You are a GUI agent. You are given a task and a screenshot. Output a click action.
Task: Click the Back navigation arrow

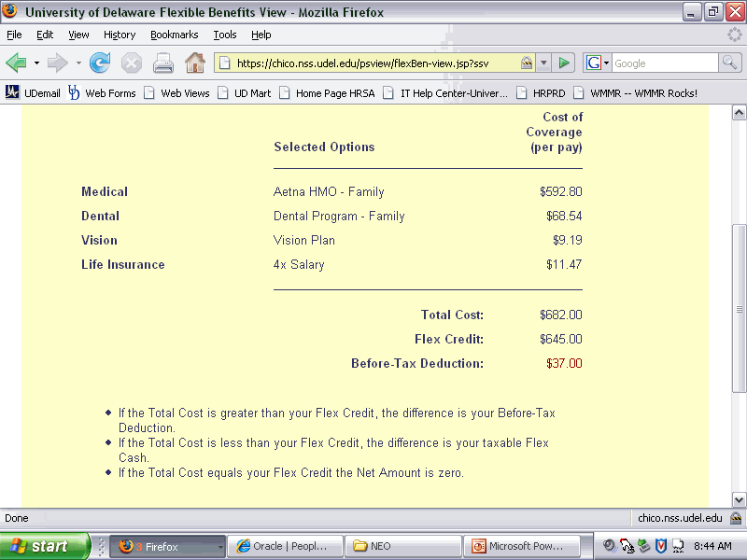click(17, 63)
